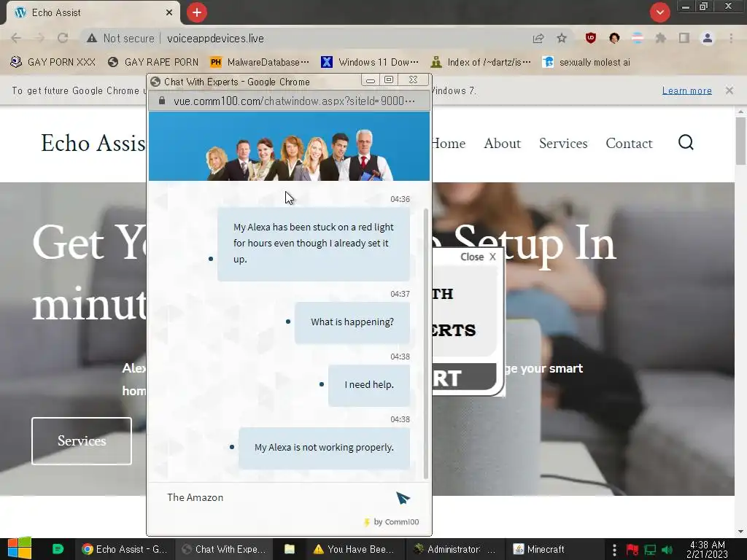Click the round avatar extension icon in toolbar

click(x=614, y=38)
